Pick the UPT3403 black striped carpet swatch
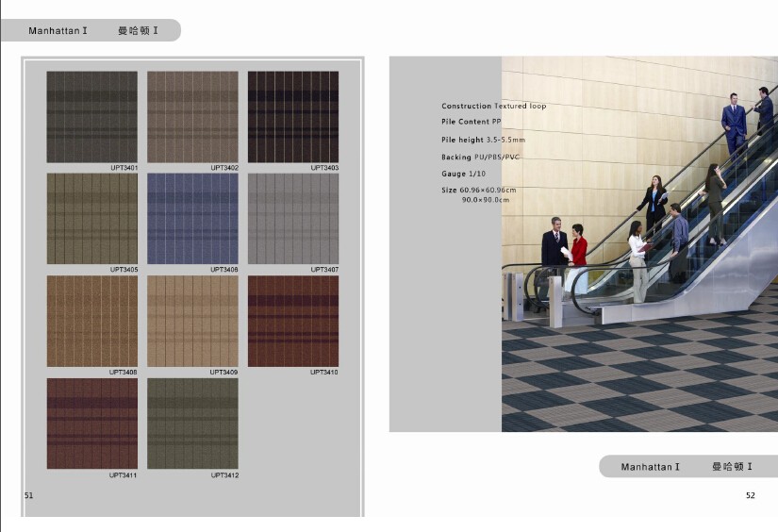Image resolution: width=778 pixels, height=532 pixels. (x=292, y=116)
